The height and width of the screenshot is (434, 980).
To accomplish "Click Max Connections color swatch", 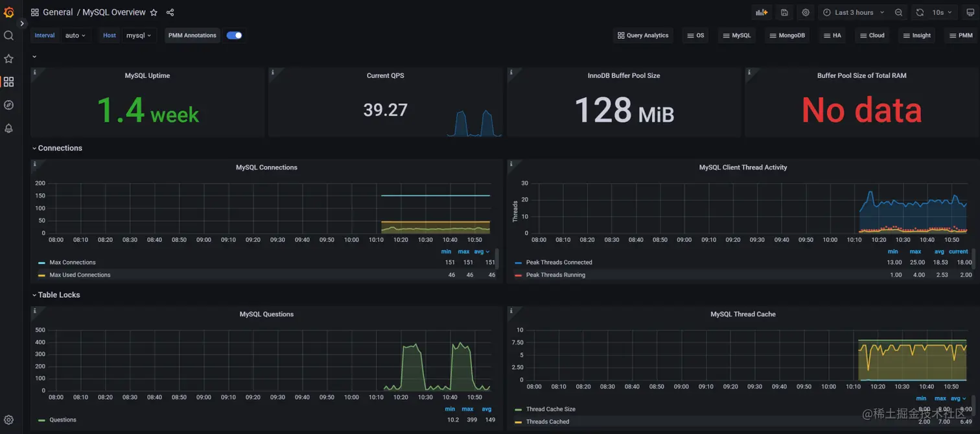I will tap(41, 263).
